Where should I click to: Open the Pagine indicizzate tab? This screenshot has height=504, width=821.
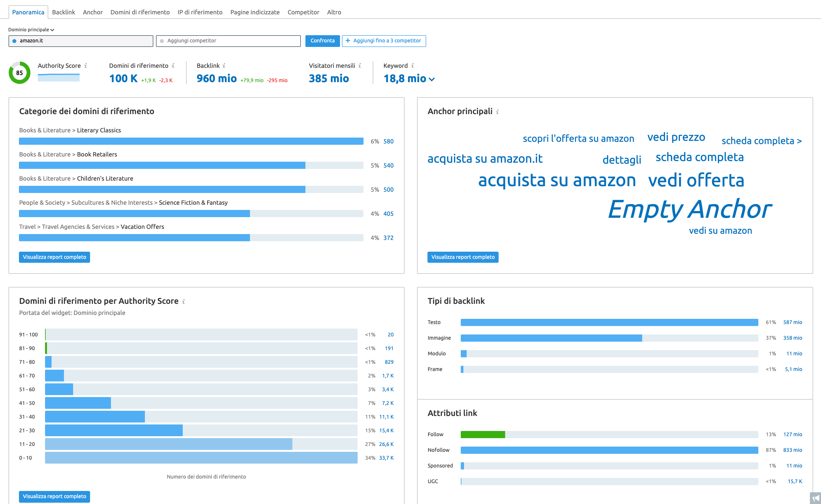click(x=255, y=12)
